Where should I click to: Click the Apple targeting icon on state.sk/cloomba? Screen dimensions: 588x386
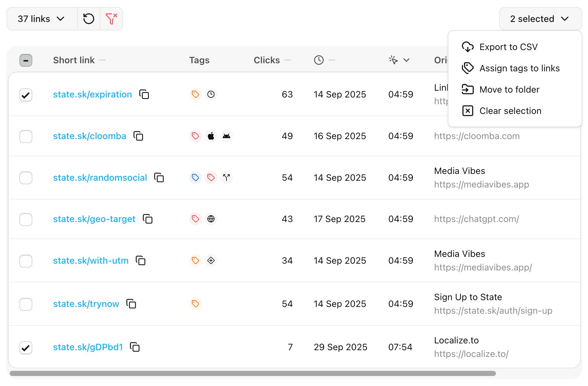(x=211, y=136)
